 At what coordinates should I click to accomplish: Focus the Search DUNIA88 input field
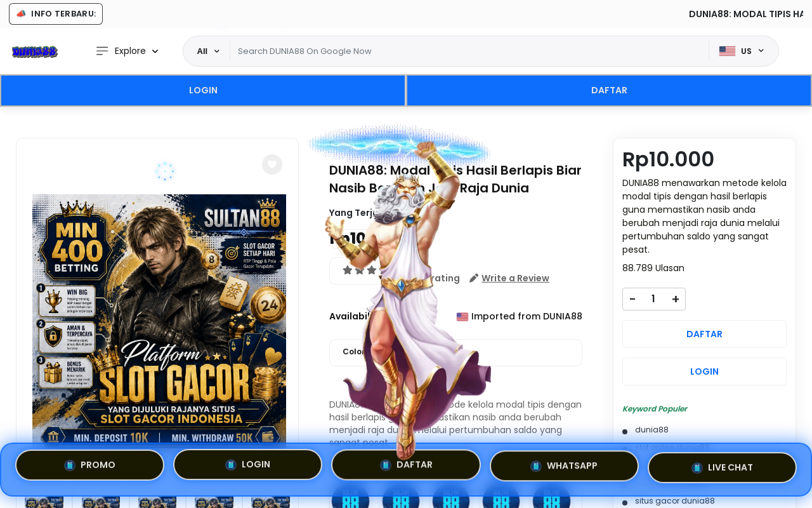pyautogui.click(x=469, y=51)
